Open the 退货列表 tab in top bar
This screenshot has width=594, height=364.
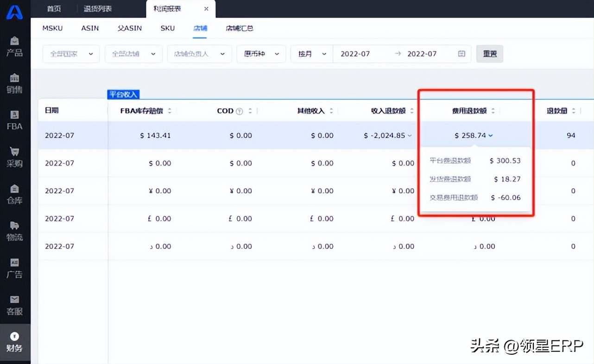coord(97,8)
